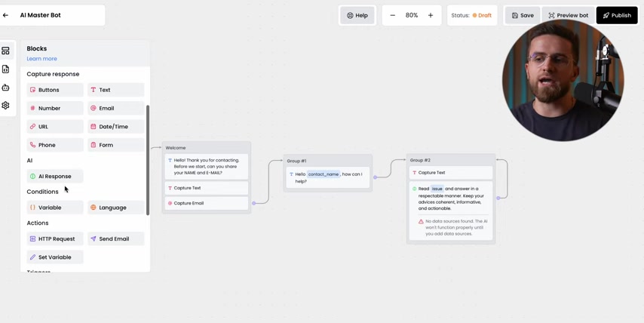Zoom out with the minus button

(393, 15)
